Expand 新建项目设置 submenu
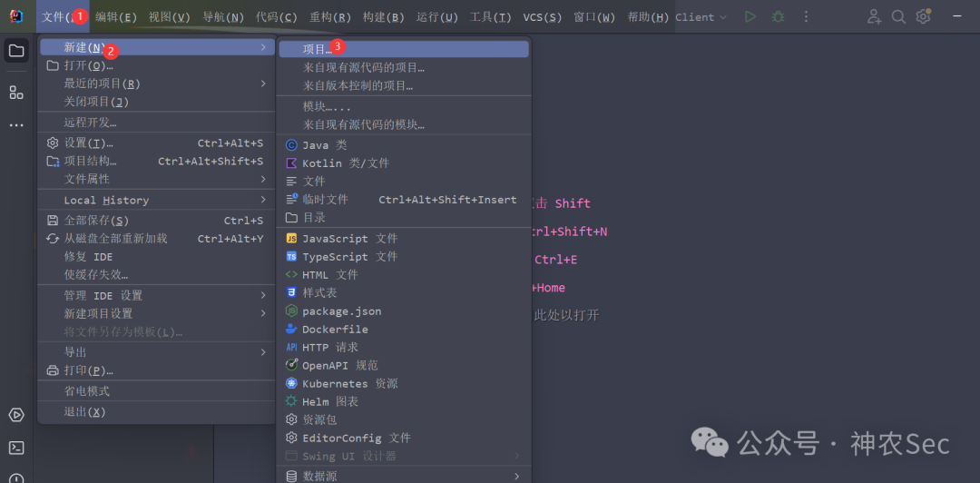 point(157,313)
